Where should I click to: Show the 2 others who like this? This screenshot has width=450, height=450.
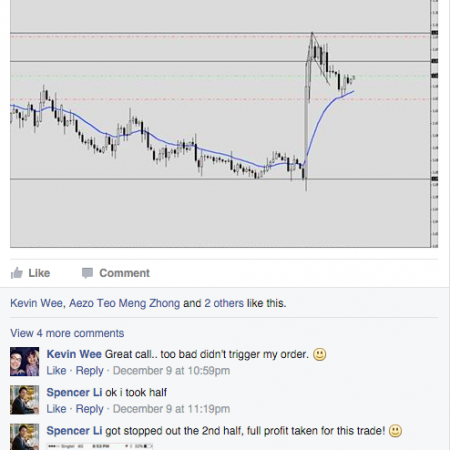click(x=224, y=303)
